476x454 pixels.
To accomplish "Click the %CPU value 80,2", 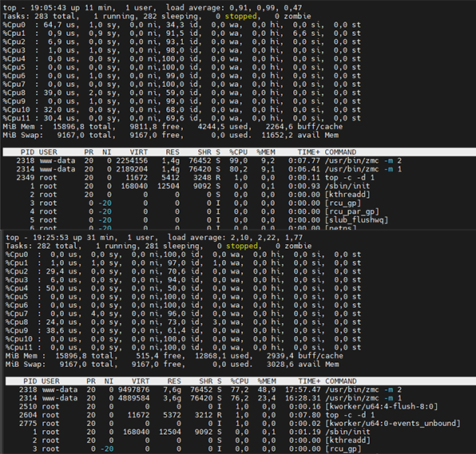I will 238,169.
